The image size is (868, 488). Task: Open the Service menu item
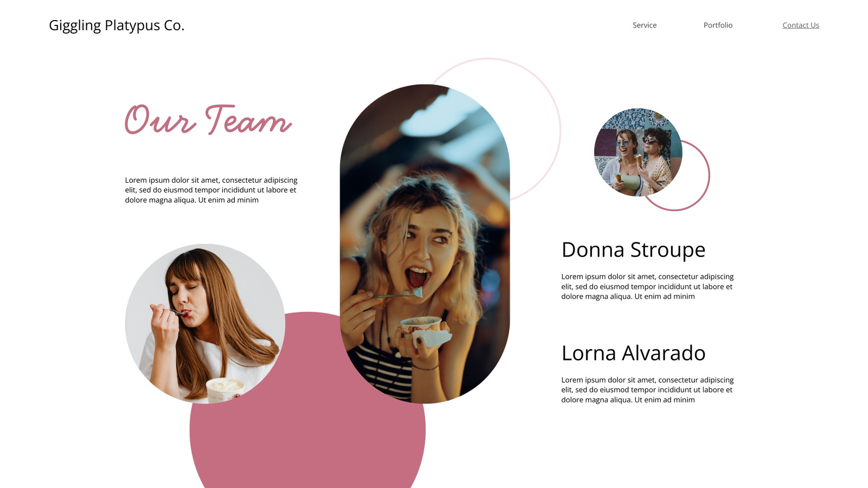(x=644, y=25)
